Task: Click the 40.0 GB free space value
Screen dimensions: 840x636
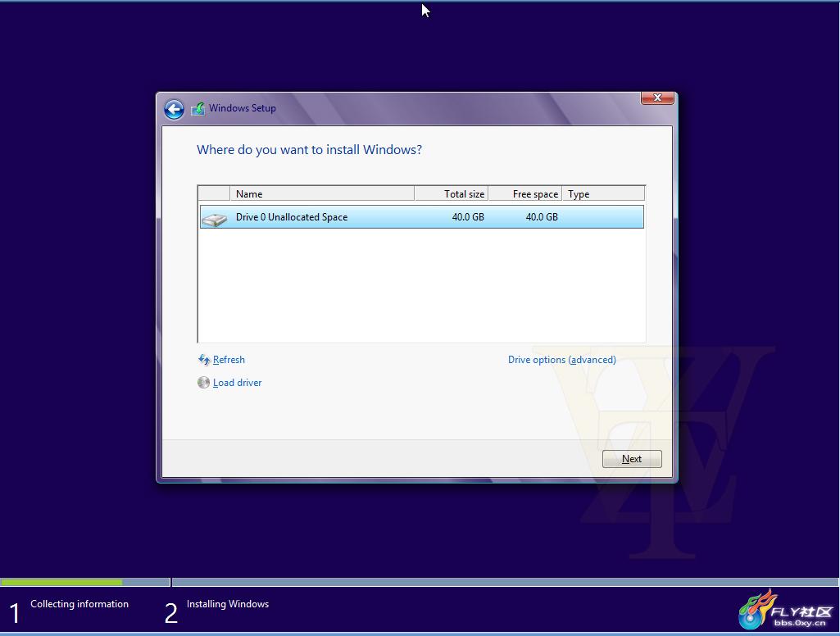Action: pos(542,217)
